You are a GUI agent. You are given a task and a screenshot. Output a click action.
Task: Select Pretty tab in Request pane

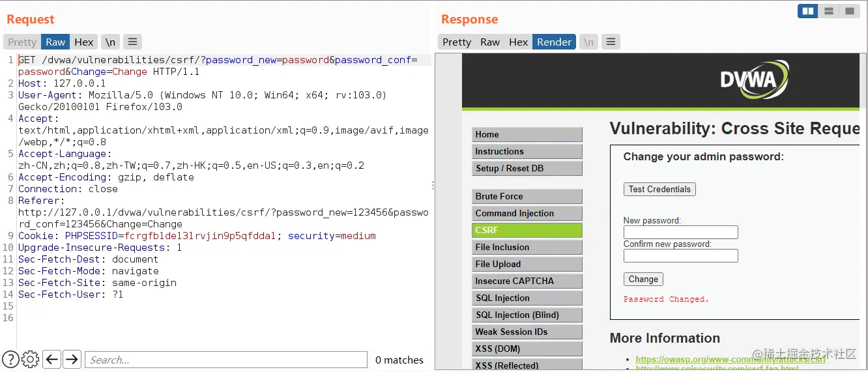[x=22, y=42]
